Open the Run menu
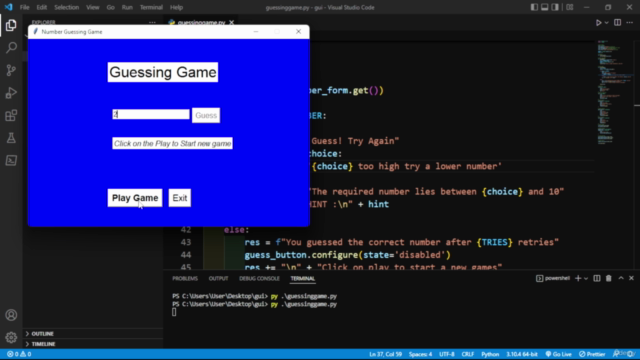Screen dimensions: 640x360 click(127, 7)
